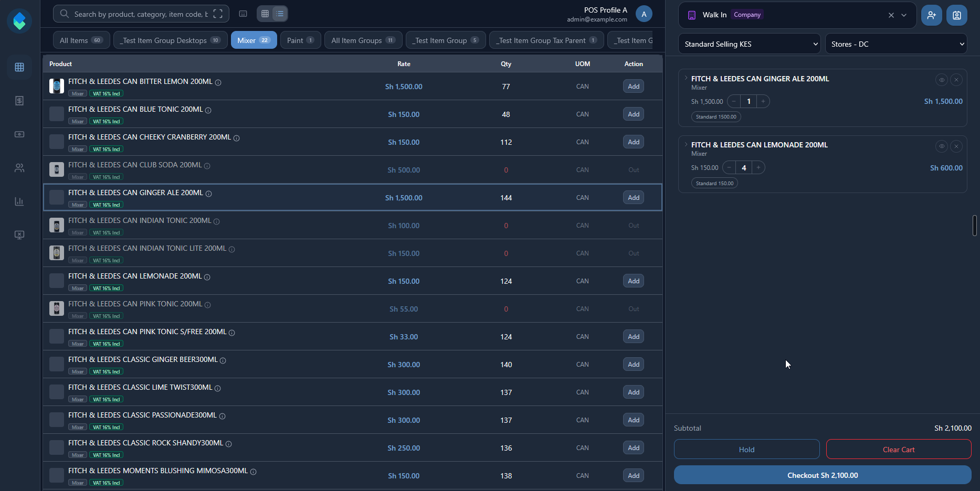Image resolution: width=980 pixels, height=491 pixels.
Task: Show info for BLUE TONIC 200ML item
Action: click(x=208, y=110)
